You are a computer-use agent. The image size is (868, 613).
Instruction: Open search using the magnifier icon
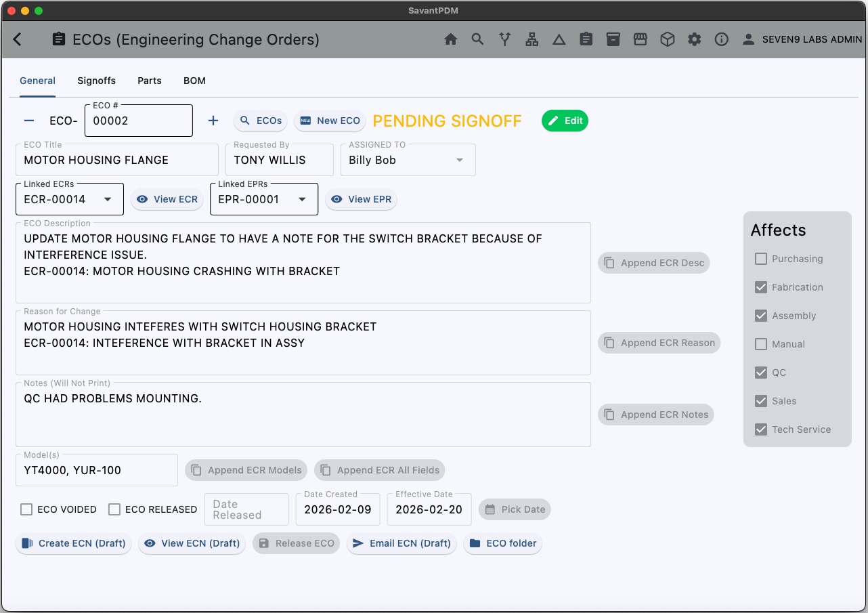tap(478, 40)
